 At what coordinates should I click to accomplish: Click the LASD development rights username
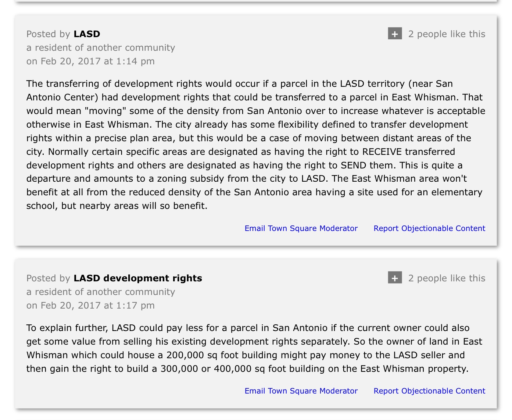(x=138, y=278)
